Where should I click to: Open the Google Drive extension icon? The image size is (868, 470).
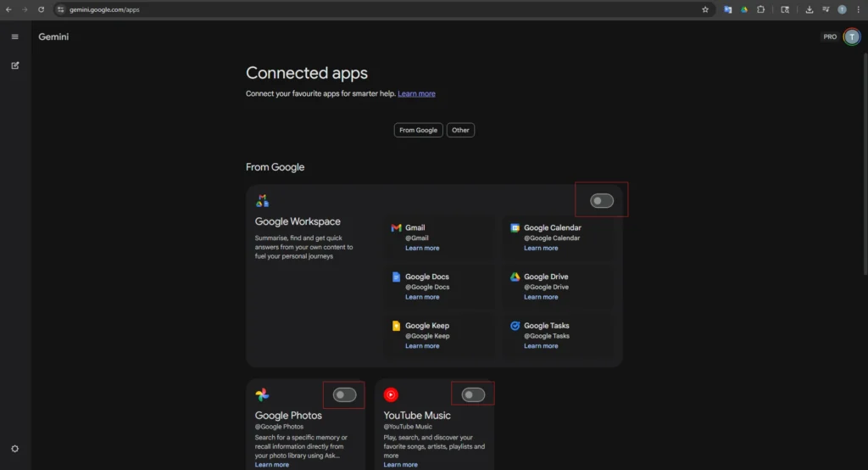744,9
